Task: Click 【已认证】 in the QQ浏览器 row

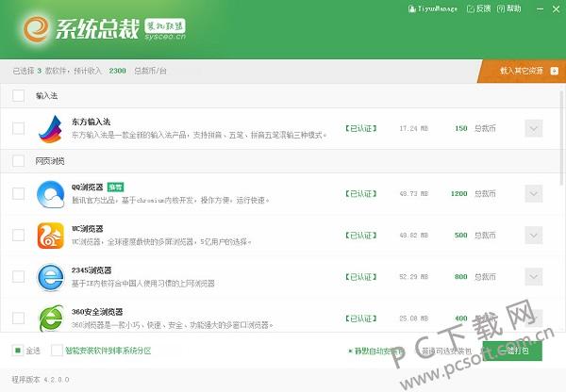Action: click(x=360, y=194)
